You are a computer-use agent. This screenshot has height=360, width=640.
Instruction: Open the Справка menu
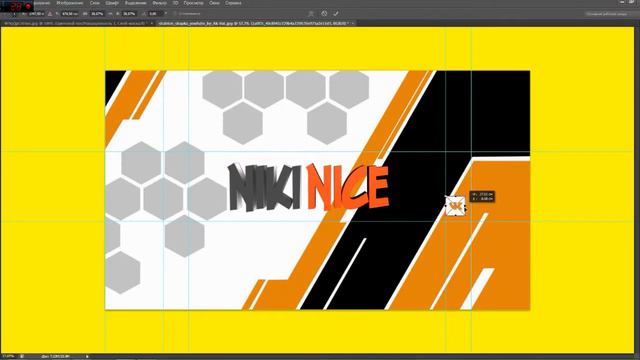click(x=233, y=3)
